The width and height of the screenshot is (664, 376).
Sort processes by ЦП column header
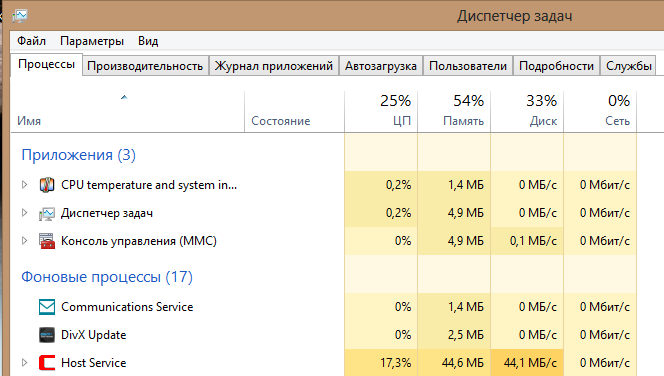(x=381, y=111)
